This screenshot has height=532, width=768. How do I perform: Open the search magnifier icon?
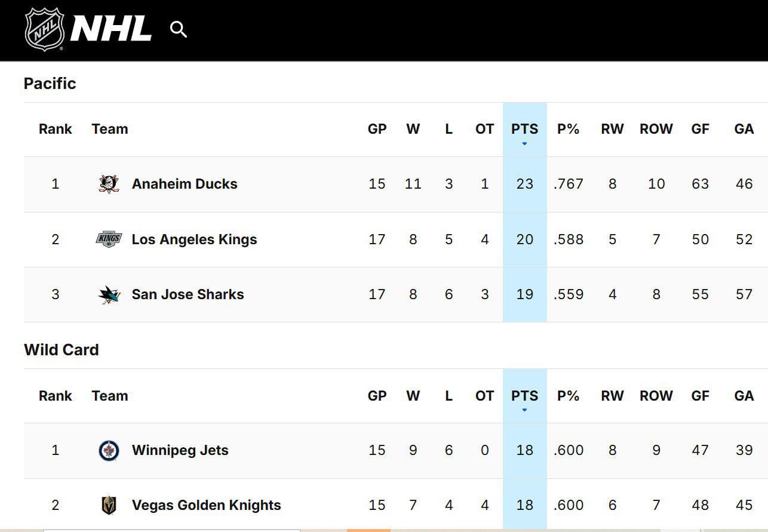pos(178,29)
